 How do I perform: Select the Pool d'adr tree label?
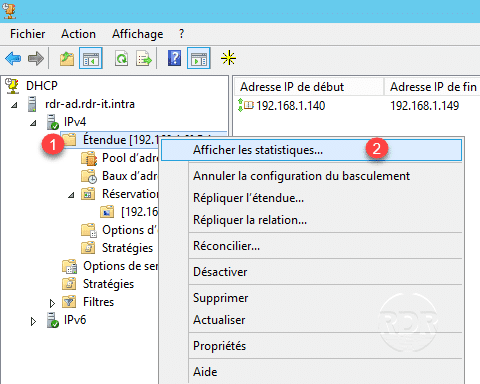click(x=130, y=158)
